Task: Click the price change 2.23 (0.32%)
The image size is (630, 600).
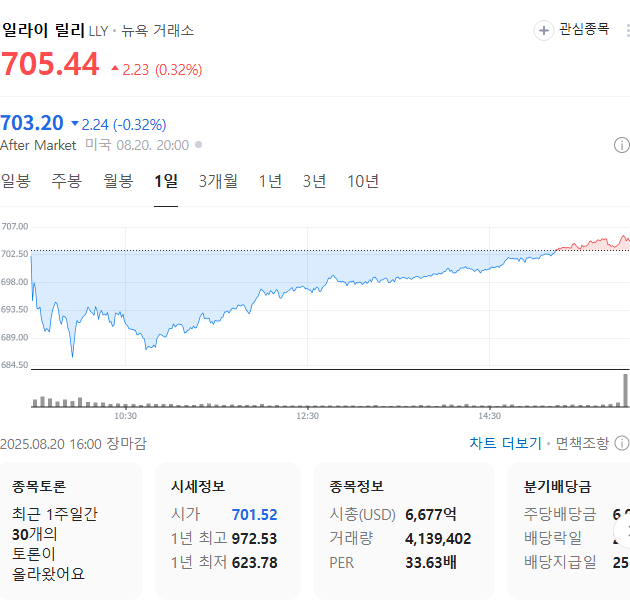Action: [x=157, y=70]
